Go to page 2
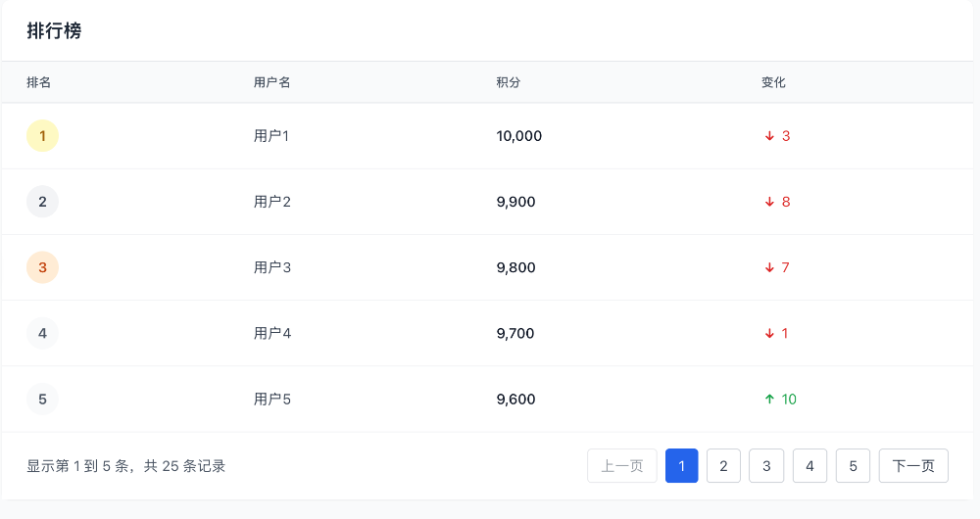980x519 pixels. [x=724, y=466]
